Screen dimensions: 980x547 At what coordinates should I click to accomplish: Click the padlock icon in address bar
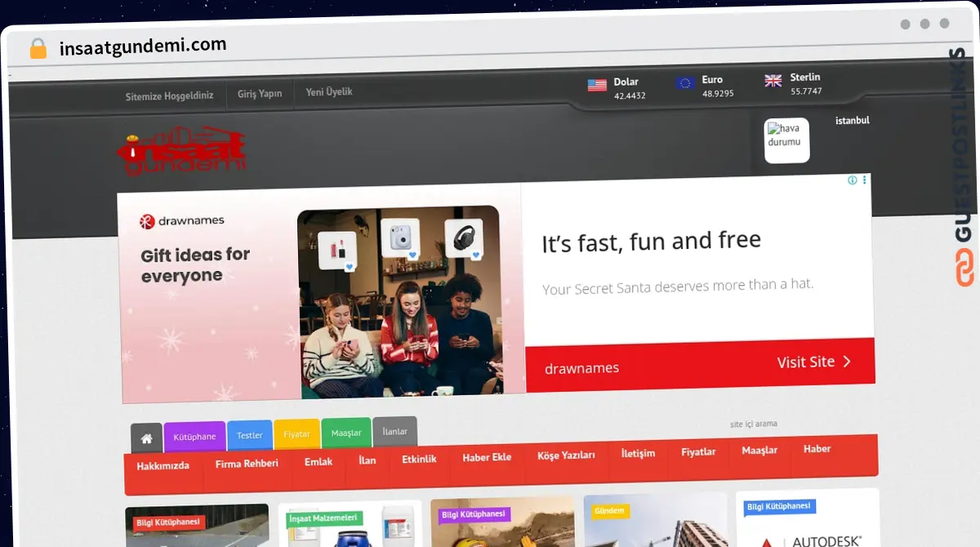[x=38, y=49]
